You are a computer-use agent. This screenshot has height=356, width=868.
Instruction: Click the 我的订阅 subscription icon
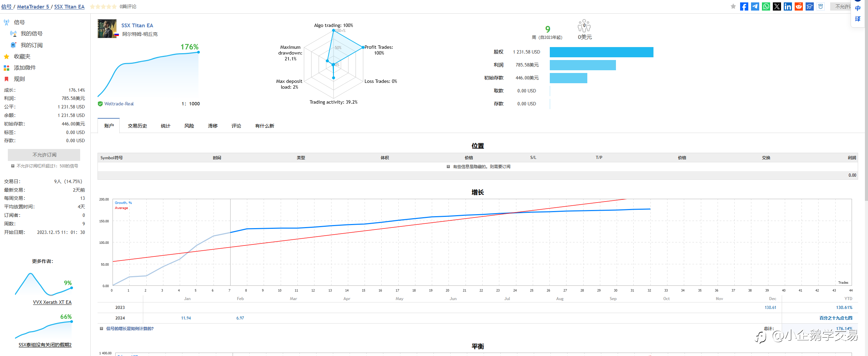point(13,45)
